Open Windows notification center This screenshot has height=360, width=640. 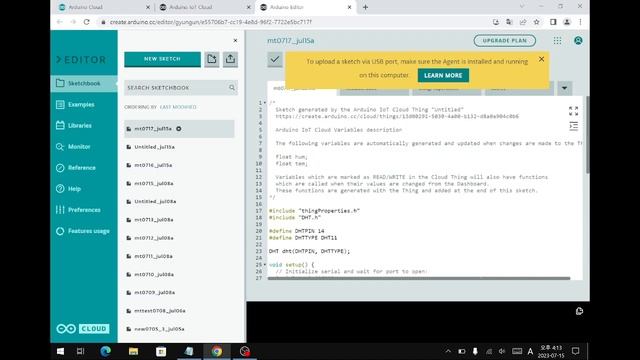point(576,351)
